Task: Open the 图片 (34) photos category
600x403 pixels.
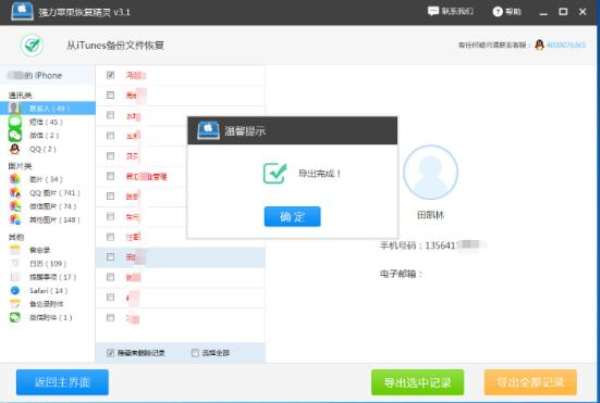Action: (46, 179)
